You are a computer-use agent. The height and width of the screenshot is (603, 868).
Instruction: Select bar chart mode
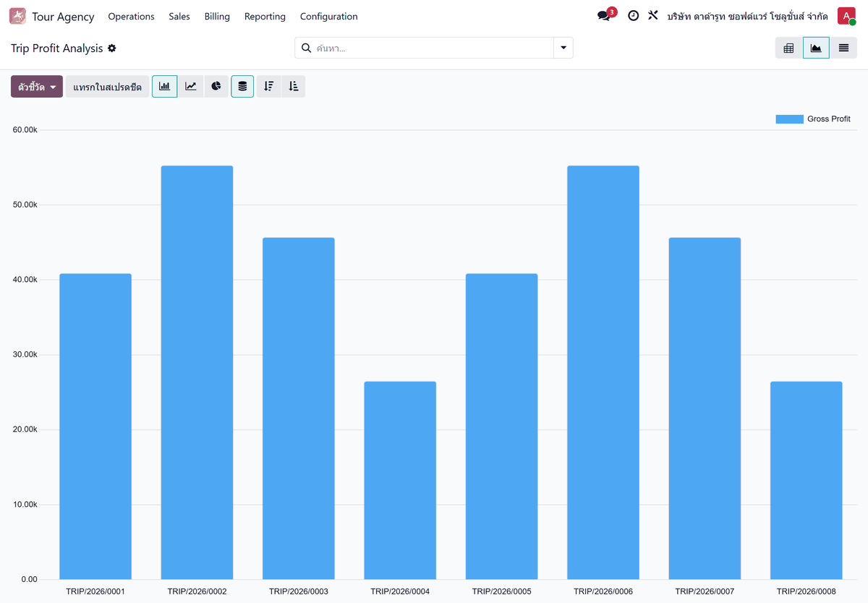164,87
